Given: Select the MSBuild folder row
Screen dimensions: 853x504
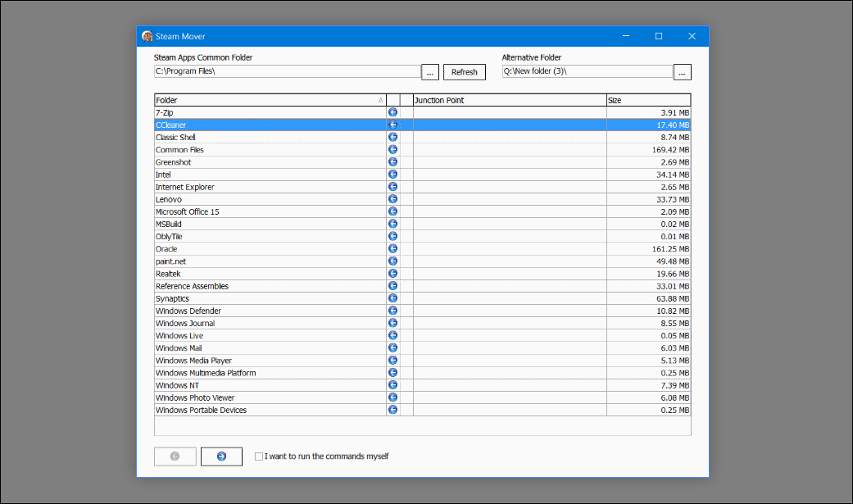Looking at the screenshot, I should (x=422, y=225).
